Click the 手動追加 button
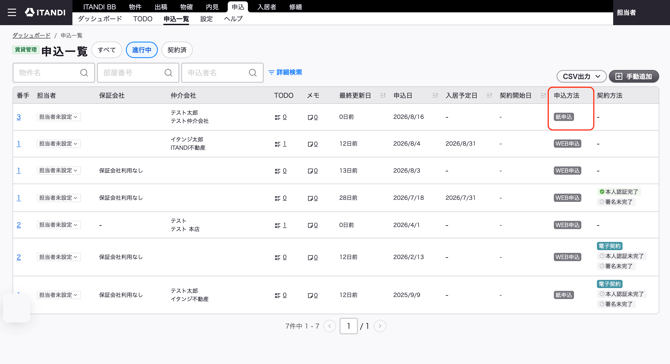670x364 pixels. [634, 76]
